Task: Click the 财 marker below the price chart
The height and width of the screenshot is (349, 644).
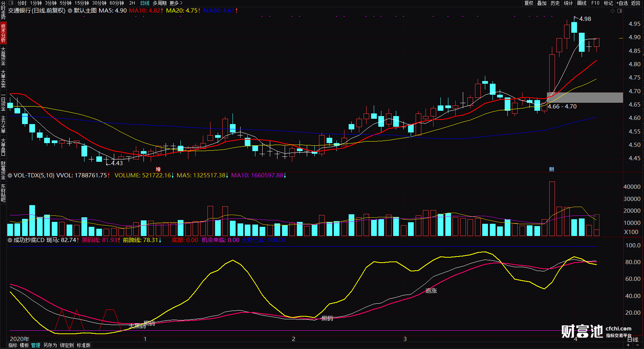Action: pyautogui.click(x=552, y=169)
